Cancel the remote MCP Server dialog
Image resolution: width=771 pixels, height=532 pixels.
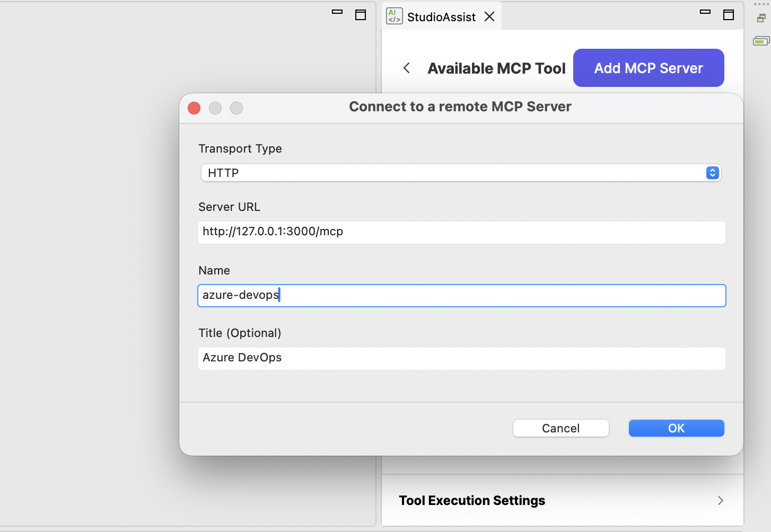(560, 428)
